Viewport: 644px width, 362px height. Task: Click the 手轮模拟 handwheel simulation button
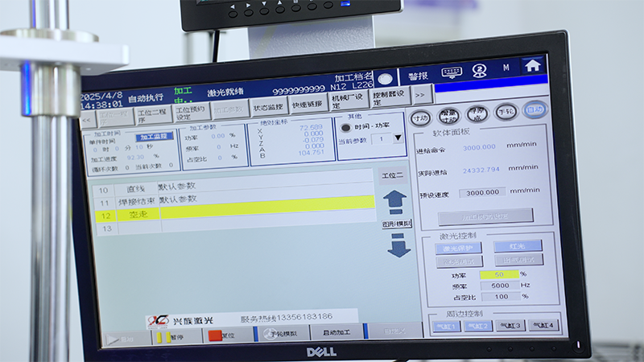281,333
